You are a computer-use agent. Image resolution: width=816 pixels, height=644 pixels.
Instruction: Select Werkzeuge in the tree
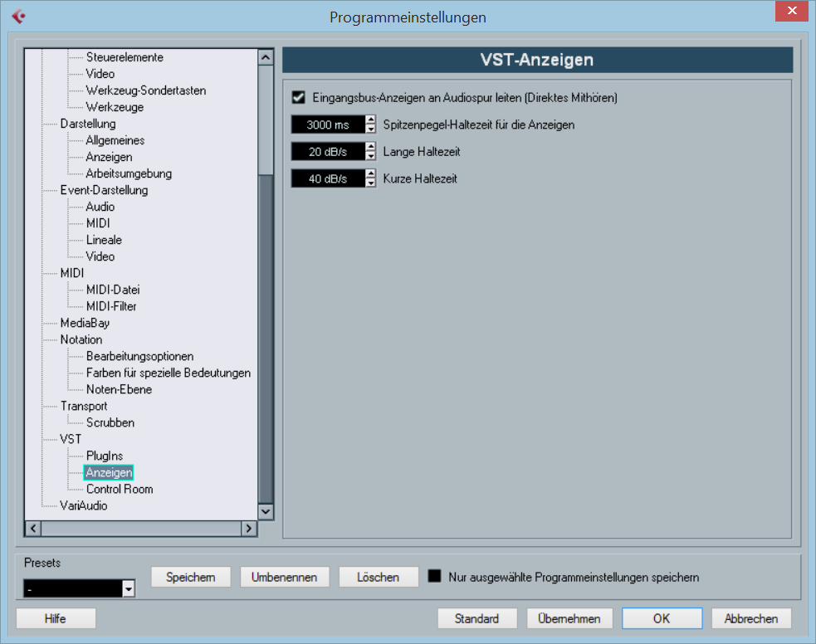pyautogui.click(x=115, y=107)
